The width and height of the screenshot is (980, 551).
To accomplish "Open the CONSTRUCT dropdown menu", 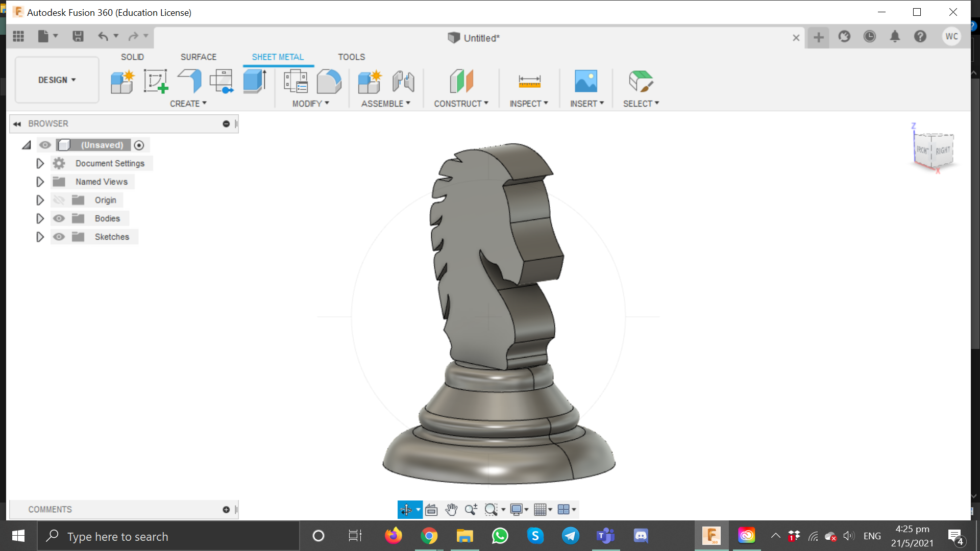I will 461,104.
